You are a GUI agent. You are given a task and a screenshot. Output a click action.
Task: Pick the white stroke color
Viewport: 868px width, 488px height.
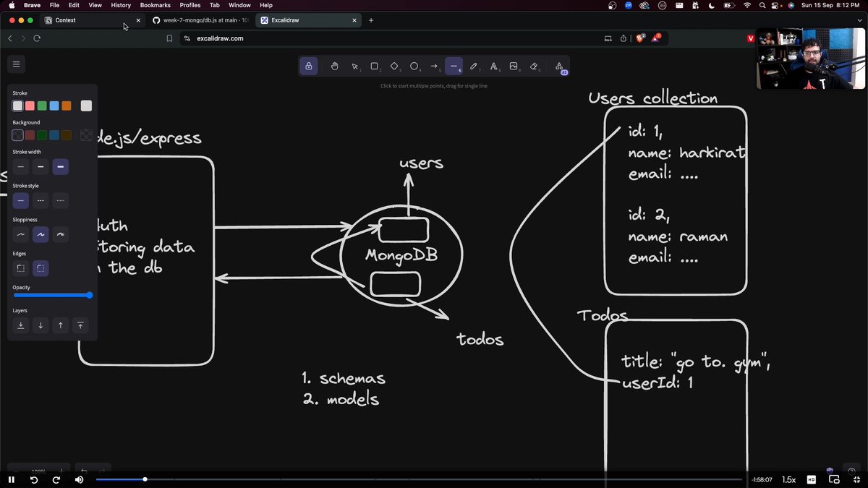17,106
